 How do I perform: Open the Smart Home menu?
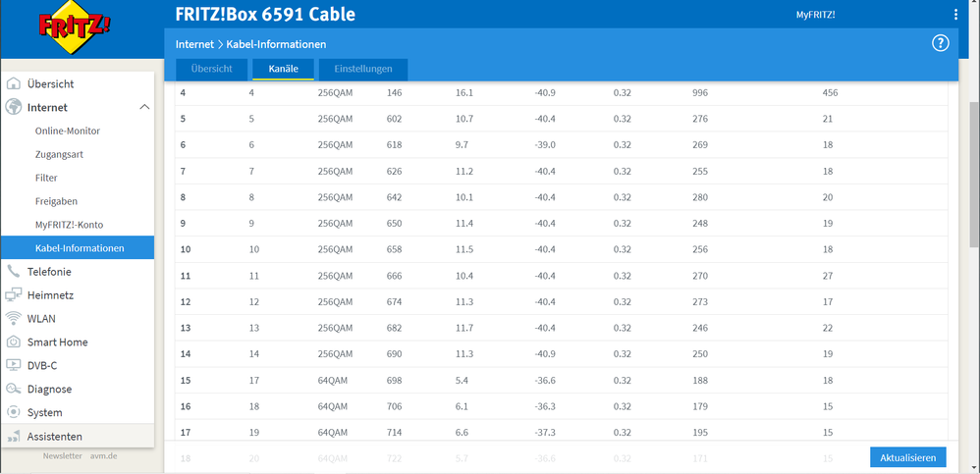point(78,342)
